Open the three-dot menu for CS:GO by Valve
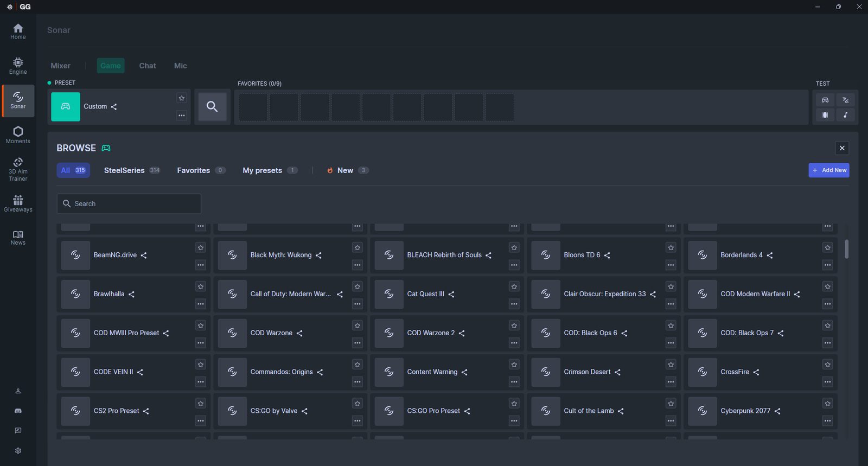Image resolution: width=868 pixels, height=466 pixels. [x=358, y=421]
